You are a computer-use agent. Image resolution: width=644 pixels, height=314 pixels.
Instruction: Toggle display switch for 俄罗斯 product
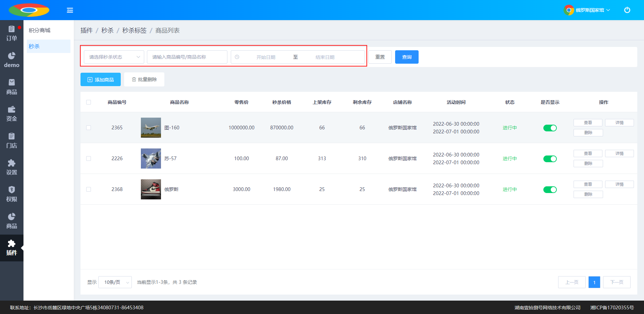tap(550, 190)
